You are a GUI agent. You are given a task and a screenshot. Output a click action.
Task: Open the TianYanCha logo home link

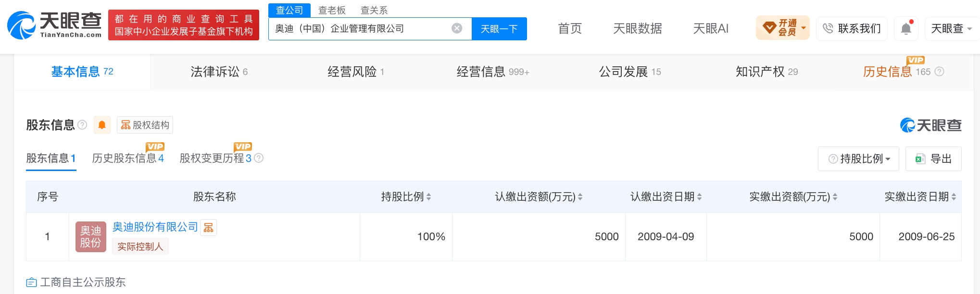click(x=54, y=25)
